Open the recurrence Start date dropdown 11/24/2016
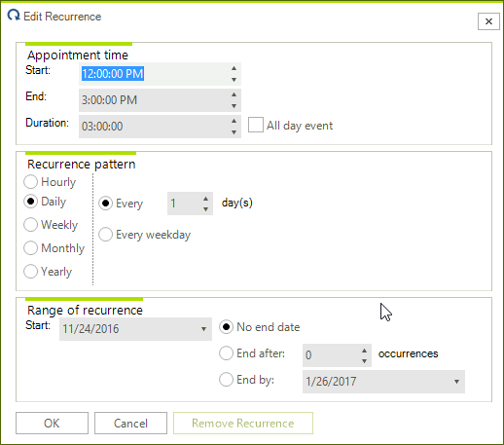 pos(203,329)
